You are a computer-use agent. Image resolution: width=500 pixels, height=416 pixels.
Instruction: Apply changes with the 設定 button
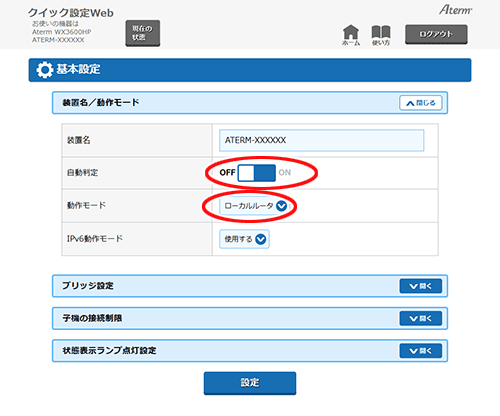(250, 383)
